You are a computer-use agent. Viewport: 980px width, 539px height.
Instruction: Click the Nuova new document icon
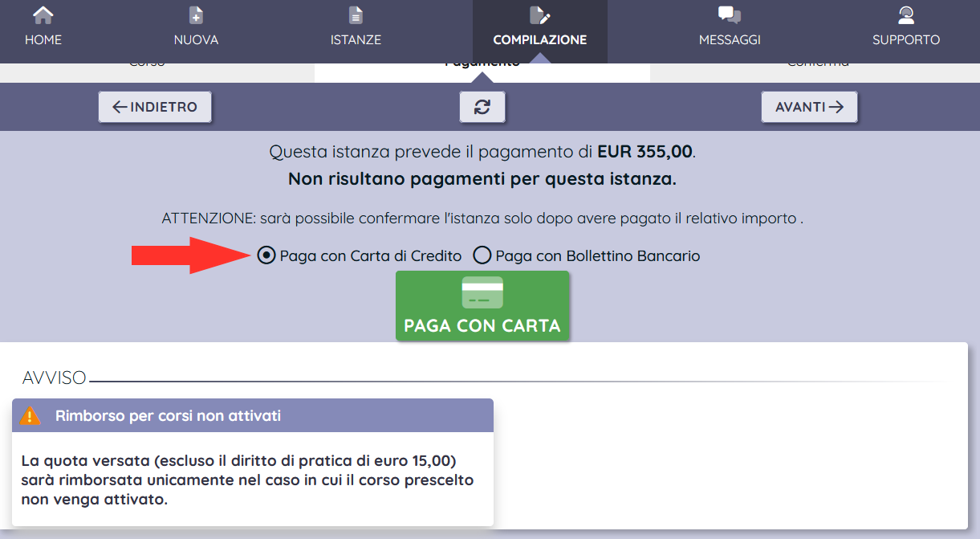pos(196,15)
